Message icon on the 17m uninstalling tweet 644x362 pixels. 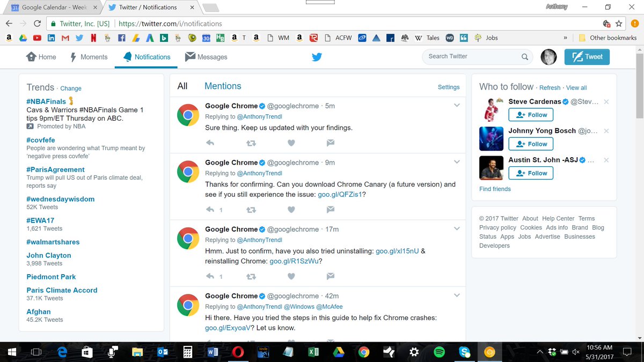point(331,276)
